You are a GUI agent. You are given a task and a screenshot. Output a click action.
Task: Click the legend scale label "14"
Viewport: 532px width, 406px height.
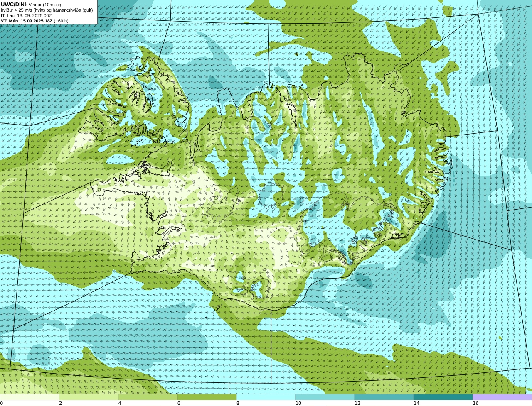pyautogui.click(x=416, y=403)
